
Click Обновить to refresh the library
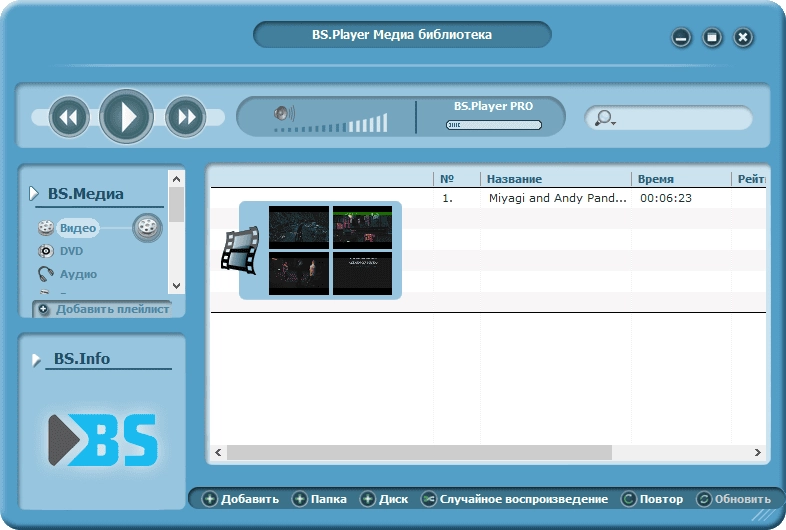(734, 499)
